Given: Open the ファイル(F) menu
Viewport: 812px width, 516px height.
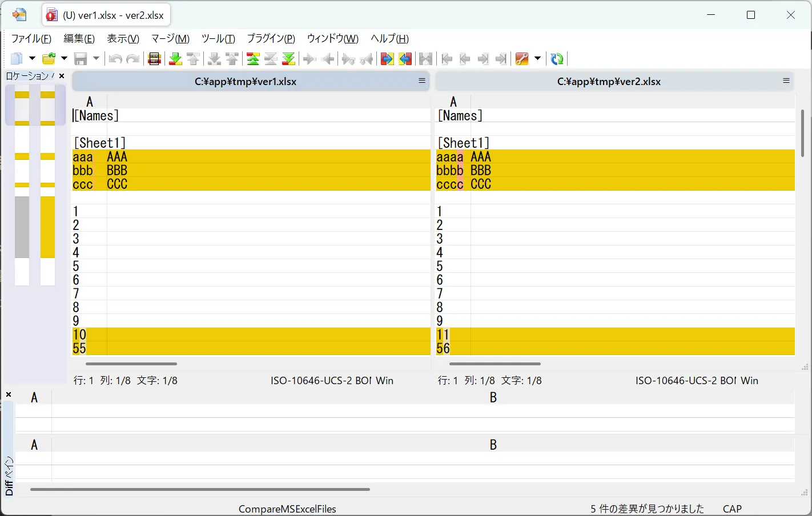Looking at the screenshot, I should [x=31, y=39].
